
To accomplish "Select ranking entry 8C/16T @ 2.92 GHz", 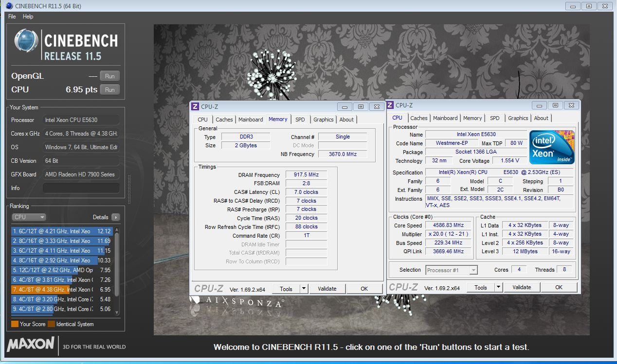I will pos(62,260).
